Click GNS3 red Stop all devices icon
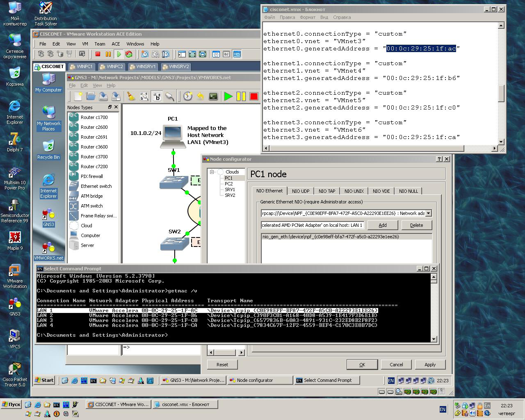The height and width of the screenshot is (420, 525). pyautogui.click(x=254, y=96)
